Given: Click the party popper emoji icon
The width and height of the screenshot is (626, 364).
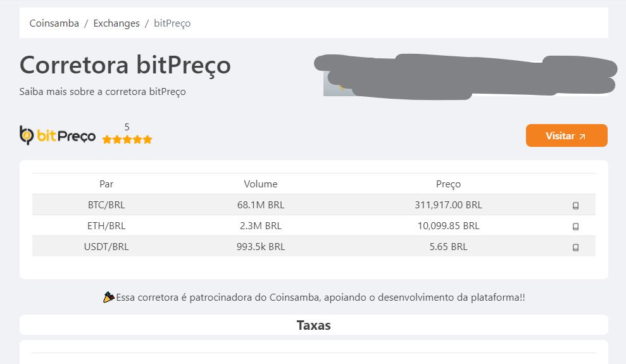Looking at the screenshot, I should [109, 298].
